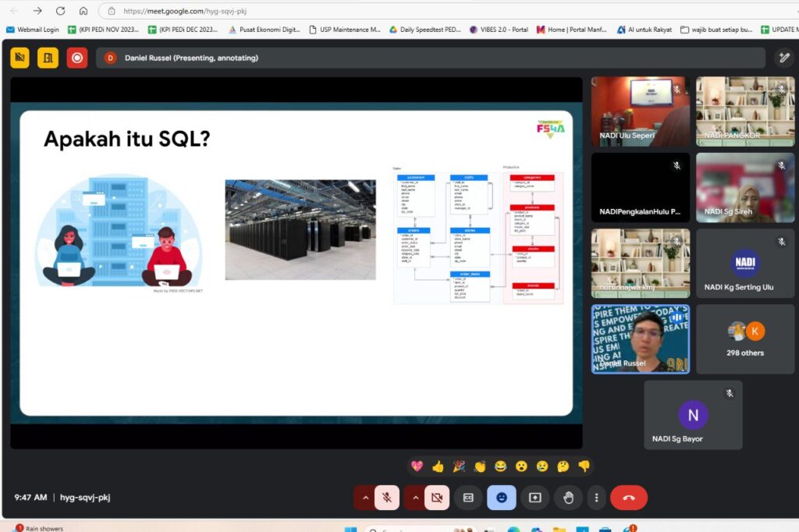This screenshot has height=532, width=799.
Task: Toggle the microphone mute button
Action: pos(386,497)
